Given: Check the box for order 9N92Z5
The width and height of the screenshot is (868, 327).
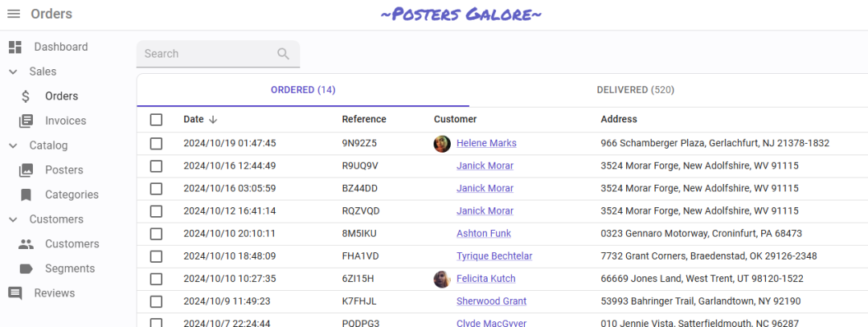Looking at the screenshot, I should 156,144.
